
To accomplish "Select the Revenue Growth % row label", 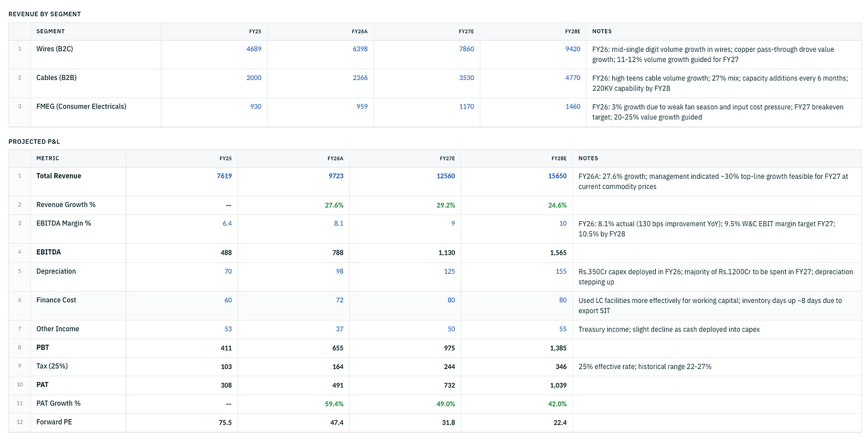I will pos(66,204).
